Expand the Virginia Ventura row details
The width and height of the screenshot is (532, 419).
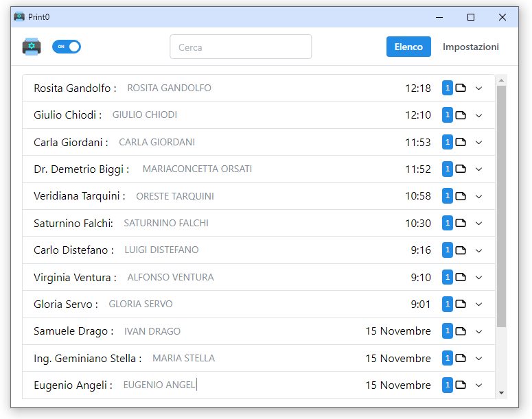479,277
